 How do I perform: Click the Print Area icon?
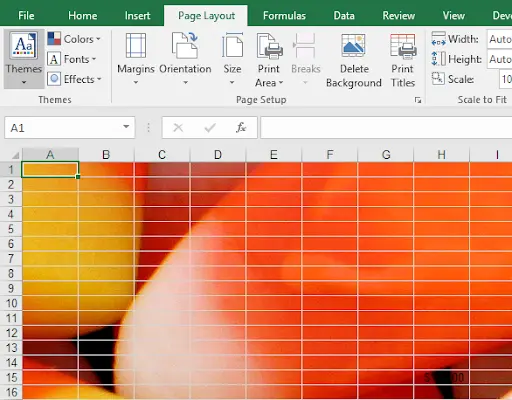click(x=269, y=45)
